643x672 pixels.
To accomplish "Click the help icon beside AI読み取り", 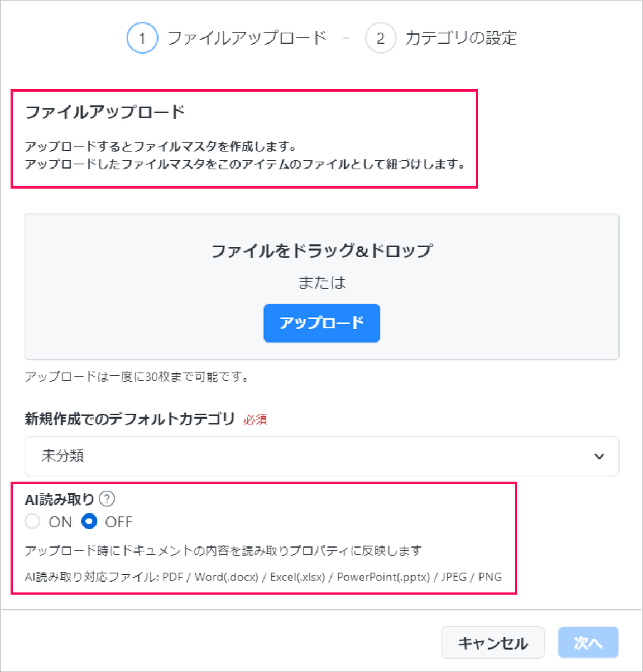I will tap(107, 498).
